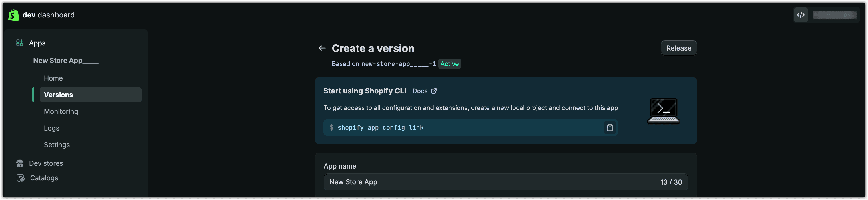Click the code brackets icon in header
This screenshot has height=200, width=868.
pyautogui.click(x=801, y=15)
